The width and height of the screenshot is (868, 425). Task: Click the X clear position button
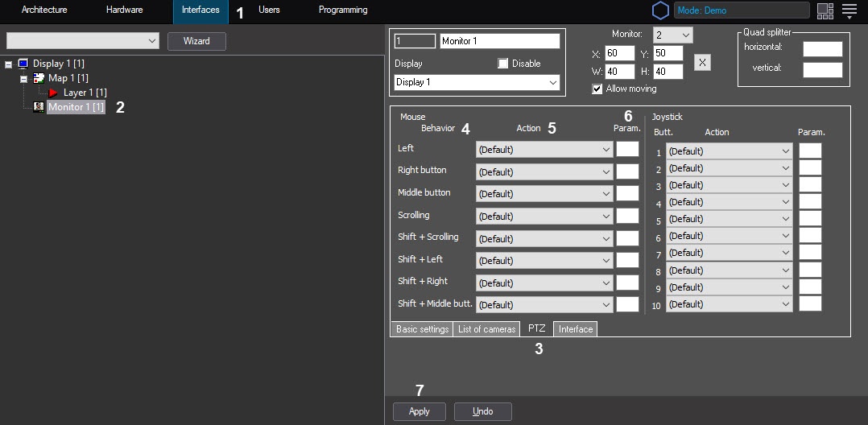pyautogui.click(x=702, y=63)
